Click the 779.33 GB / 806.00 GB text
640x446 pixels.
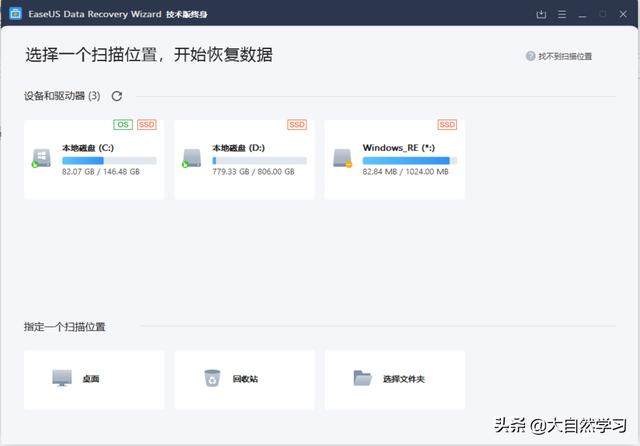[x=253, y=172]
